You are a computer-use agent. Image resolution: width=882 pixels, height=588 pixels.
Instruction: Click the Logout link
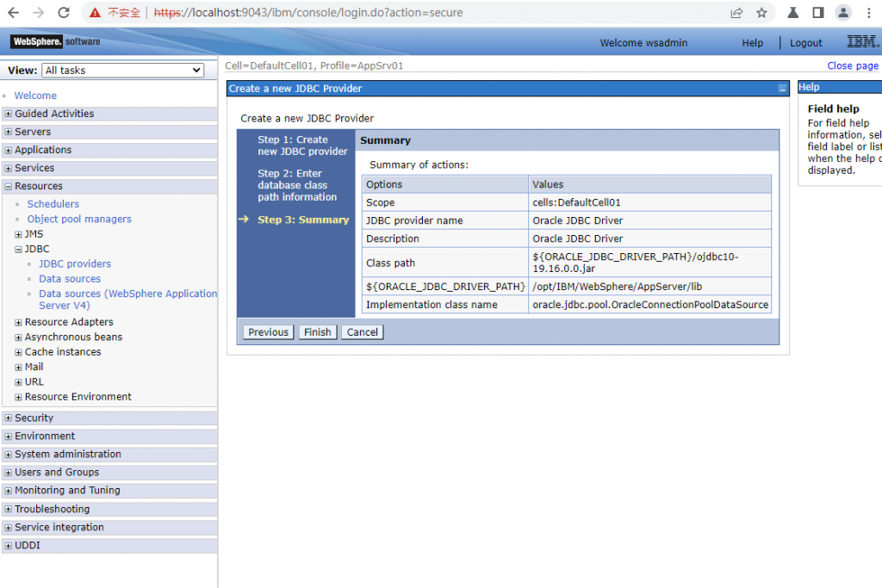tap(805, 43)
